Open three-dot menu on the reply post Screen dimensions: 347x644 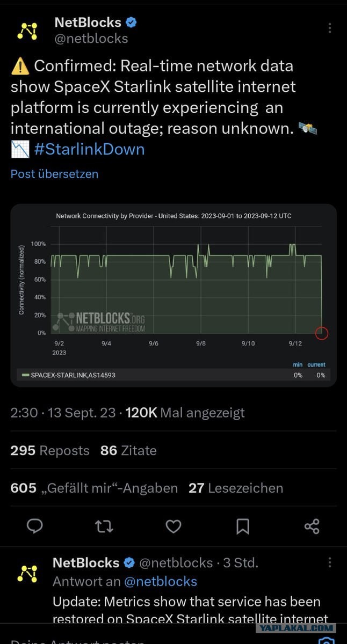[x=330, y=562]
